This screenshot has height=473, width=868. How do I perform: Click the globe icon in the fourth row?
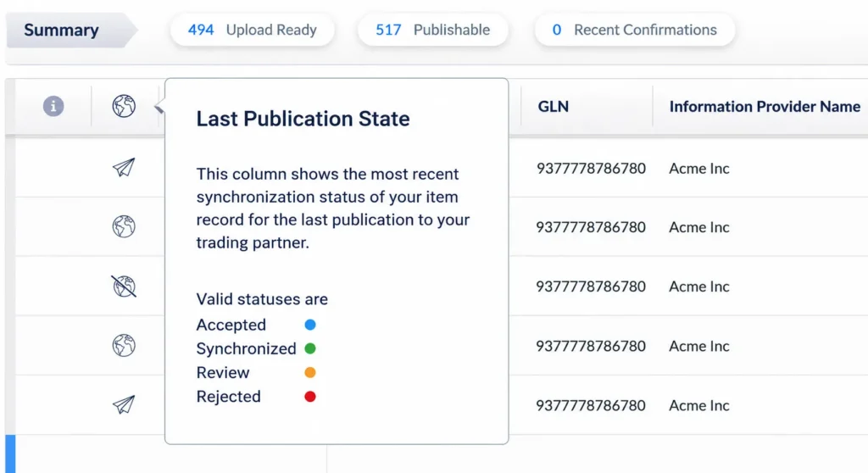124,346
